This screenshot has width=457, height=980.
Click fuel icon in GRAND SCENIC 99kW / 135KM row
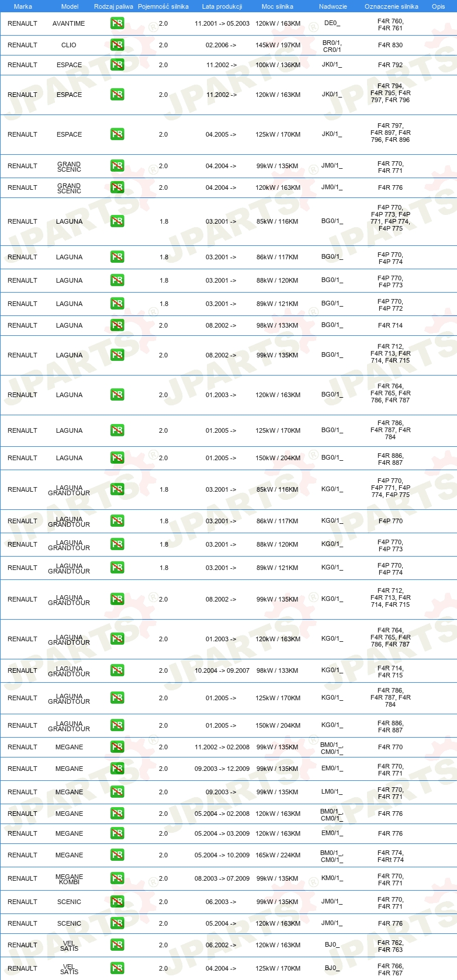pyautogui.click(x=117, y=166)
